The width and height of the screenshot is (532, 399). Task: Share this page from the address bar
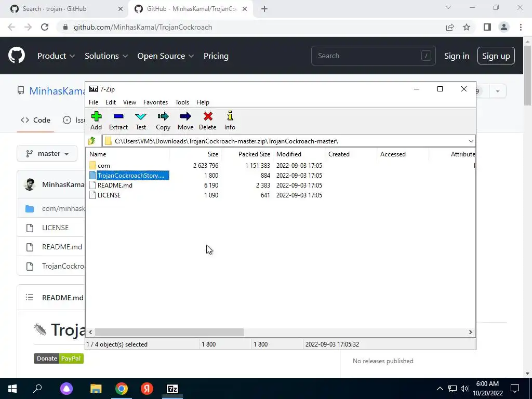click(x=450, y=27)
